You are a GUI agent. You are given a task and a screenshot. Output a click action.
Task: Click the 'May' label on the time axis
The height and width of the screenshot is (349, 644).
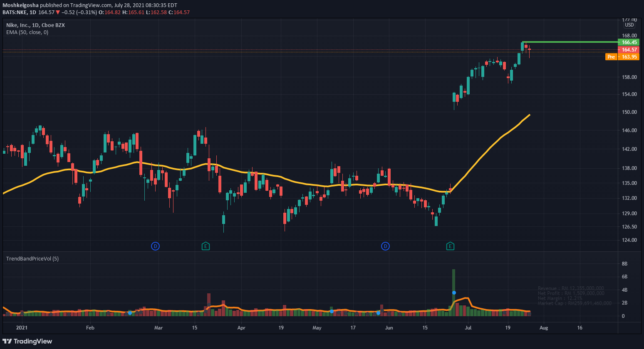[317, 328]
